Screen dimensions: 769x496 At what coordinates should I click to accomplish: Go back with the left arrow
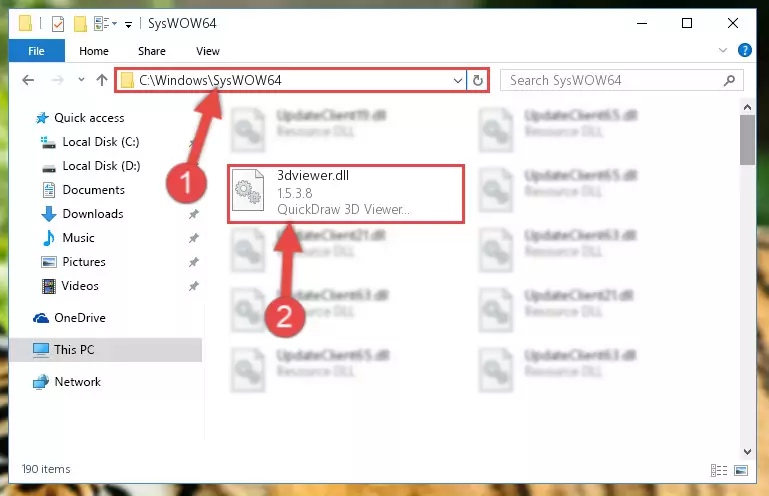click(x=28, y=80)
